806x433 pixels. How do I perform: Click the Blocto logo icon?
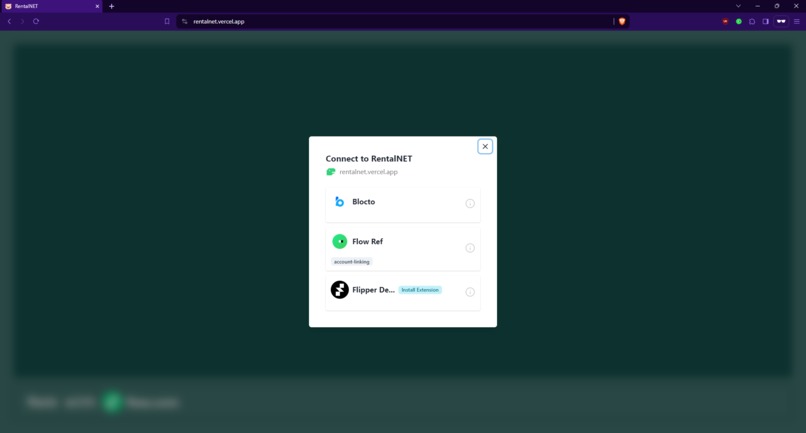339,202
